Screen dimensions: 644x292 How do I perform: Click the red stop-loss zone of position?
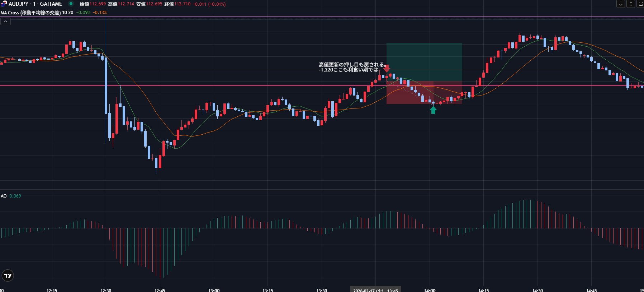tap(424, 93)
